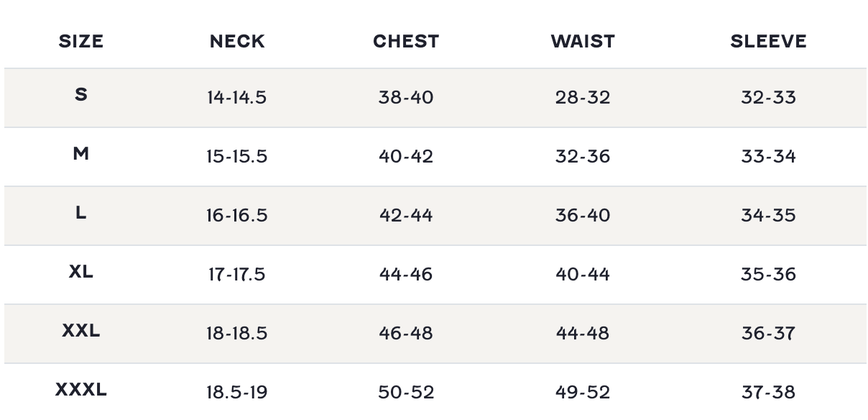Select the L size row label
The height and width of the screenshot is (420, 868).
[x=81, y=212]
